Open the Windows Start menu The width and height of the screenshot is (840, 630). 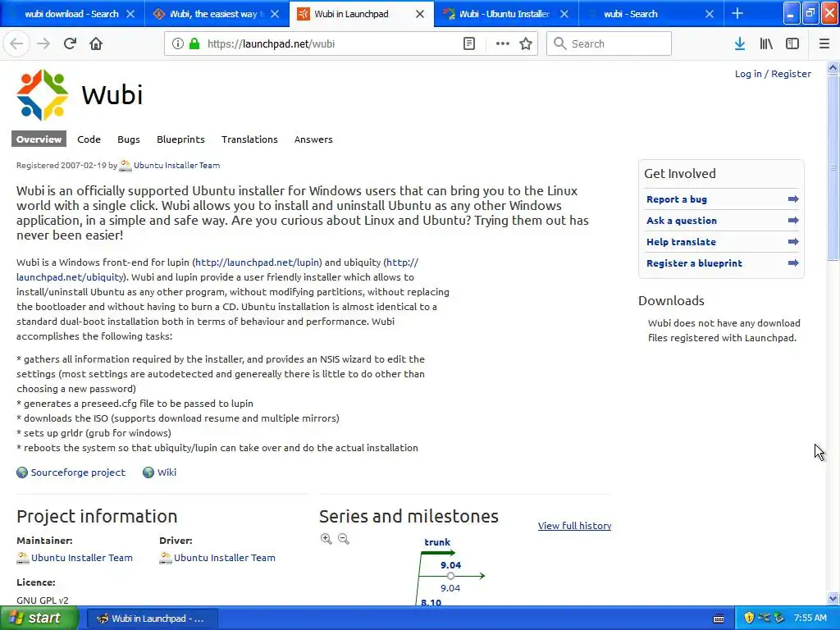[39, 618]
